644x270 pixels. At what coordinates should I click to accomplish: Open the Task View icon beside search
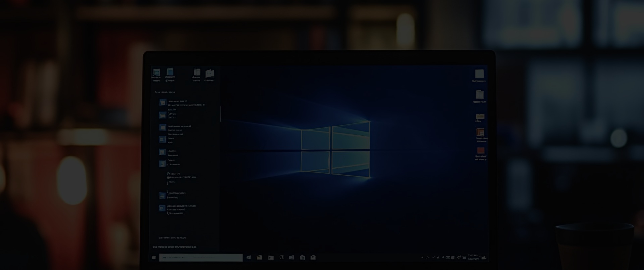coord(249,258)
